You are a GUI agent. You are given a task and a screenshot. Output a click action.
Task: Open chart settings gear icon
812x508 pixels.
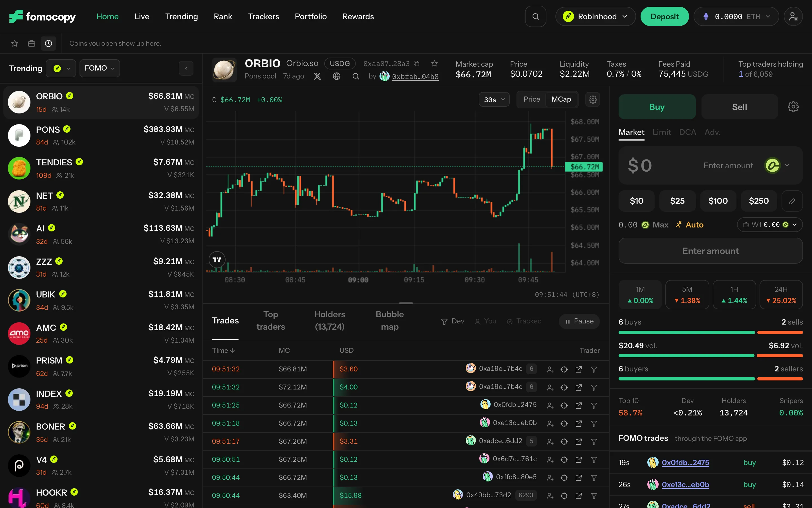tap(593, 99)
